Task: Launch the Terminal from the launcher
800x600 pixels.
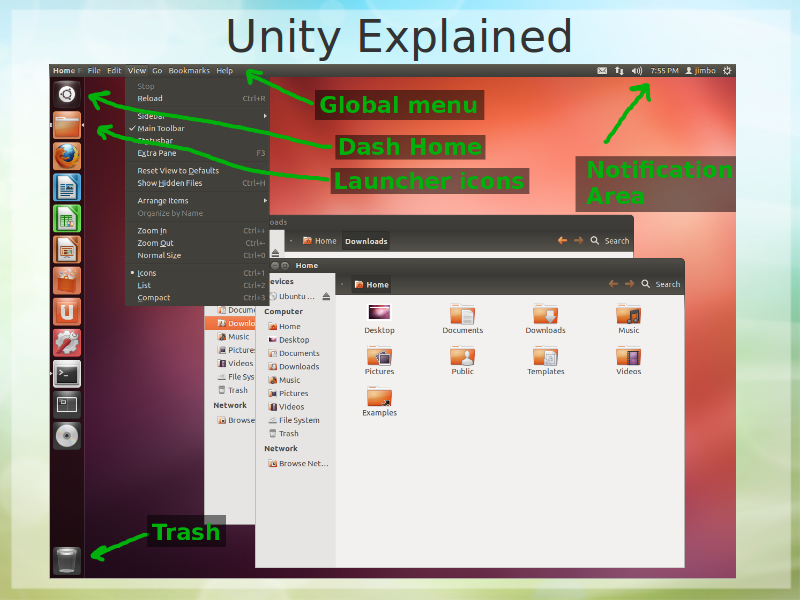Action: click(x=67, y=374)
